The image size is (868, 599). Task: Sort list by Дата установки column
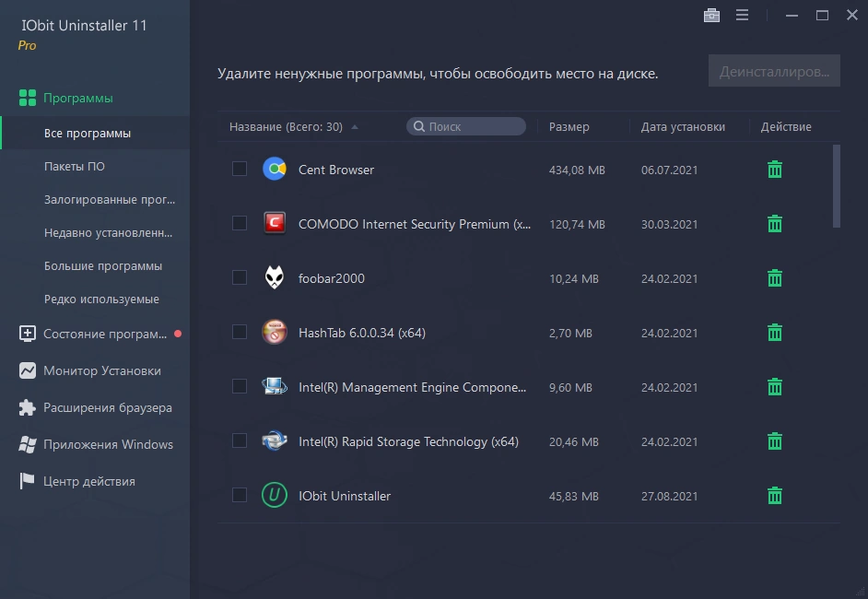[x=683, y=127]
